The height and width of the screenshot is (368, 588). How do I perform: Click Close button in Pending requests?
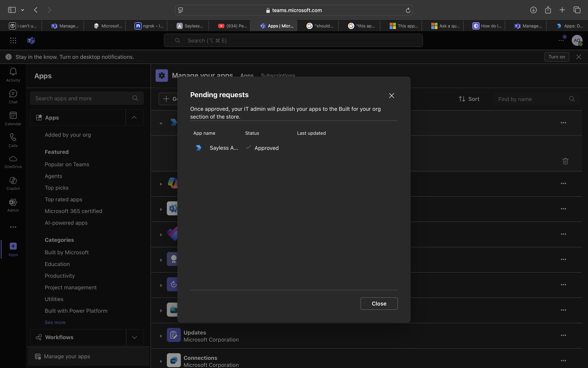(379, 304)
